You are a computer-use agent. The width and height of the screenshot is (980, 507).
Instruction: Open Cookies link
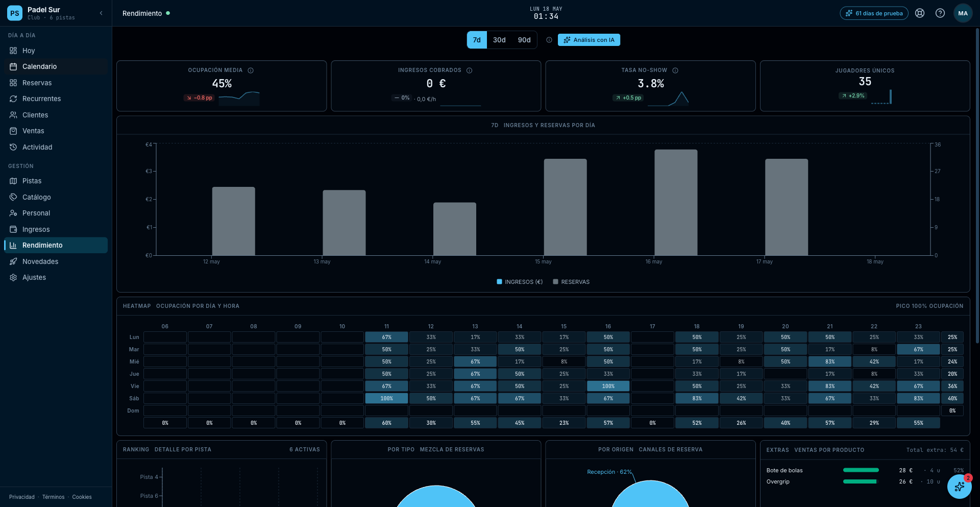tap(82, 497)
